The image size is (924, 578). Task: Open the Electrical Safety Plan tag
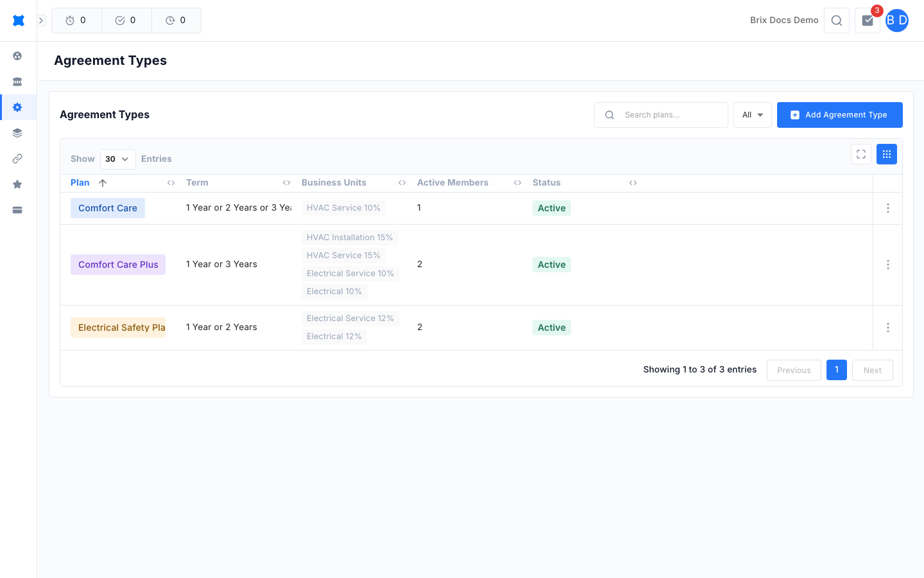[118, 328]
